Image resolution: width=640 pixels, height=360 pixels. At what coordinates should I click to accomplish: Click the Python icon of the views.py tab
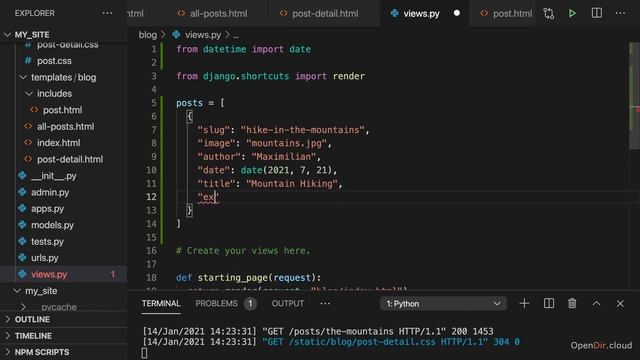tap(394, 13)
